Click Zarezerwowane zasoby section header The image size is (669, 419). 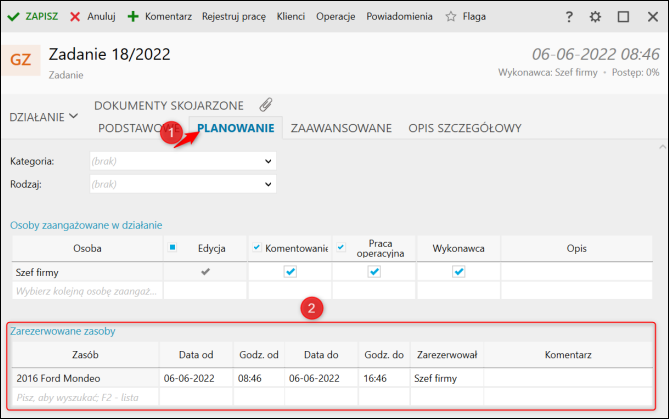coord(63,331)
